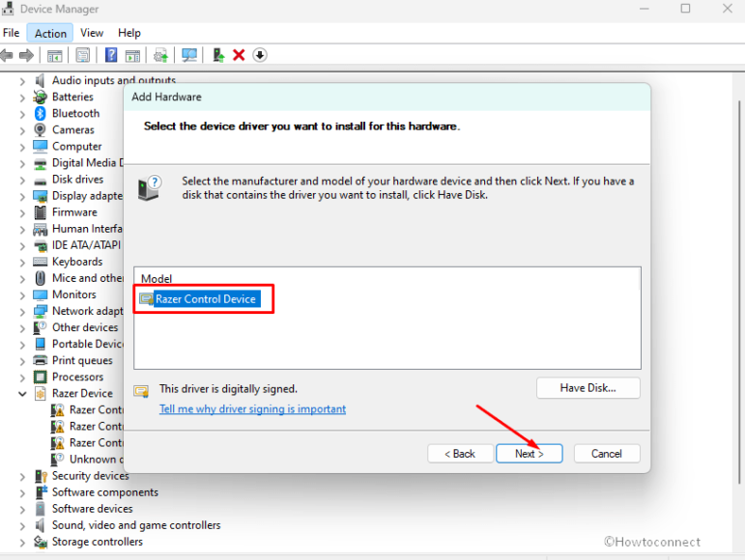Click the Update driver gear toolbar icon
Screen dimensions: 745x560
tap(160, 56)
